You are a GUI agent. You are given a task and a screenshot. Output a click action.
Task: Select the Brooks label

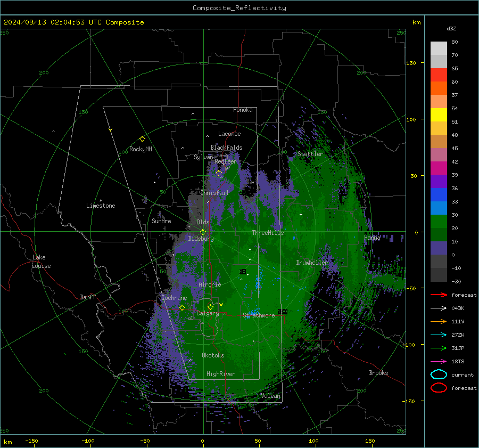tap(378, 373)
